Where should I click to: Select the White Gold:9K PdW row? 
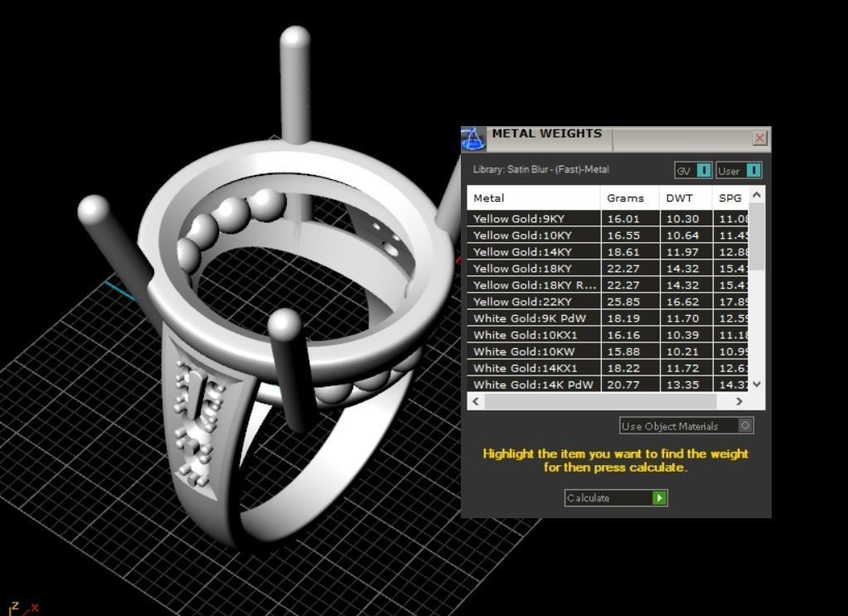coord(608,318)
